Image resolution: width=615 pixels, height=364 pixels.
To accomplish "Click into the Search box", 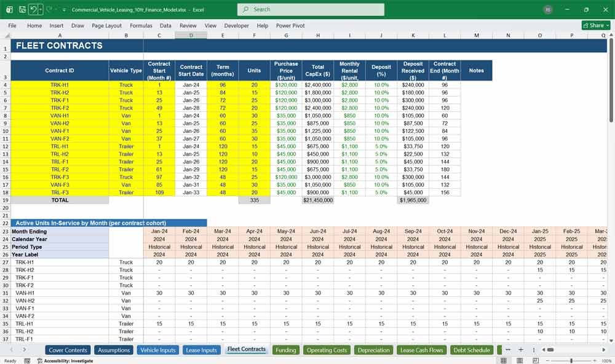I will click(311, 9).
